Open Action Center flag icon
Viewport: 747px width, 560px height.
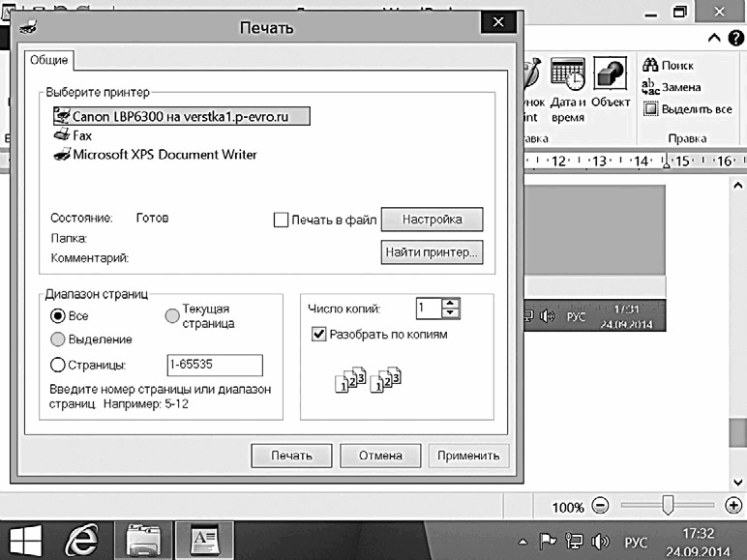click(548, 541)
